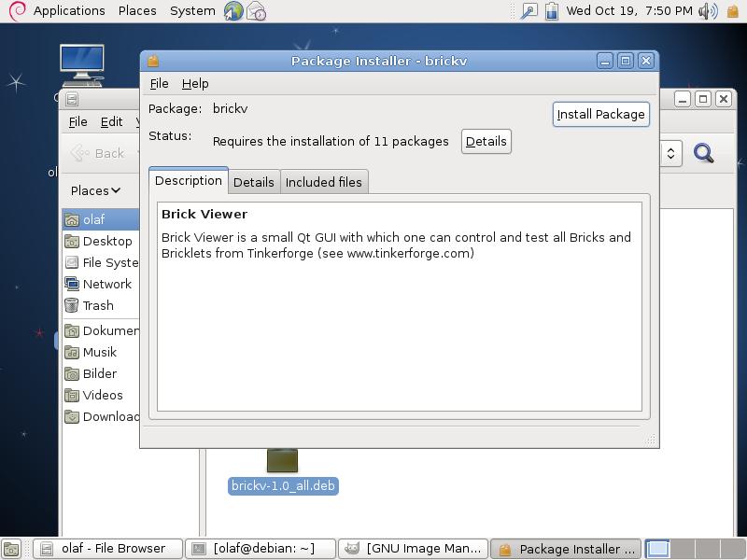The width and height of the screenshot is (747, 560).
Task: Click the File Browser window menu icon
Action: point(72,100)
